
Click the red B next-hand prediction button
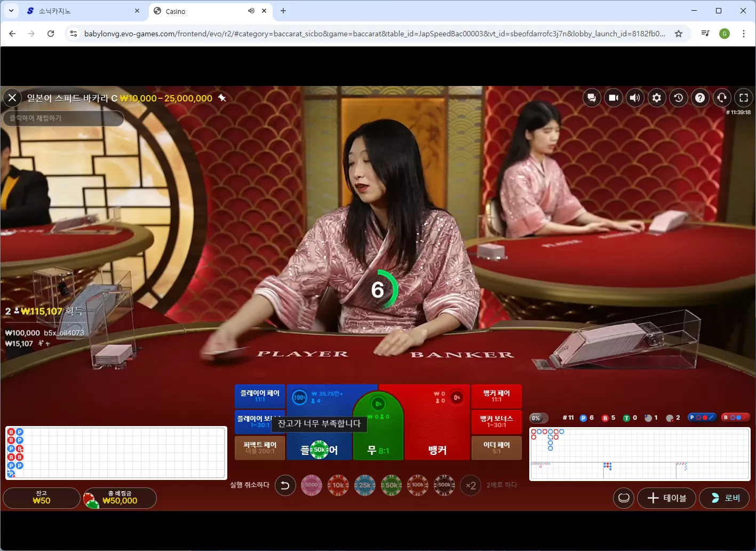735,418
